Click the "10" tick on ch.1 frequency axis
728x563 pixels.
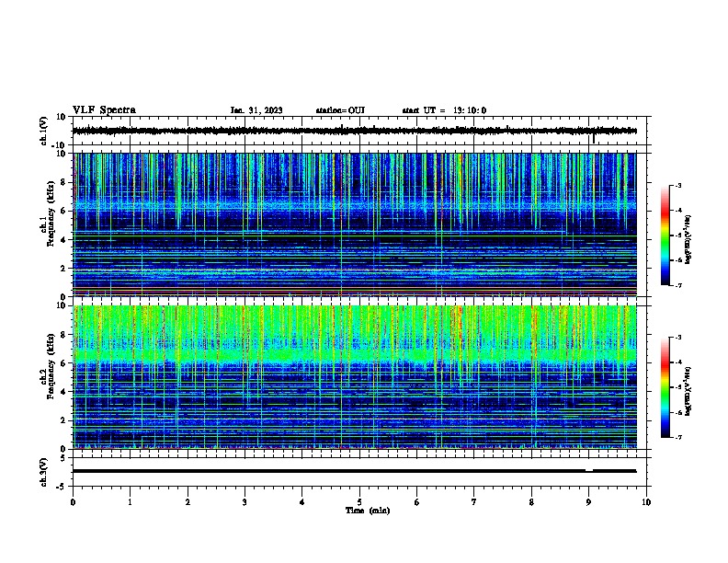click(x=62, y=154)
